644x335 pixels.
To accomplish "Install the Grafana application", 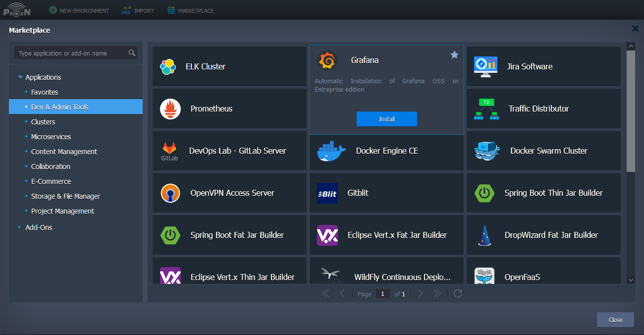I will [387, 119].
